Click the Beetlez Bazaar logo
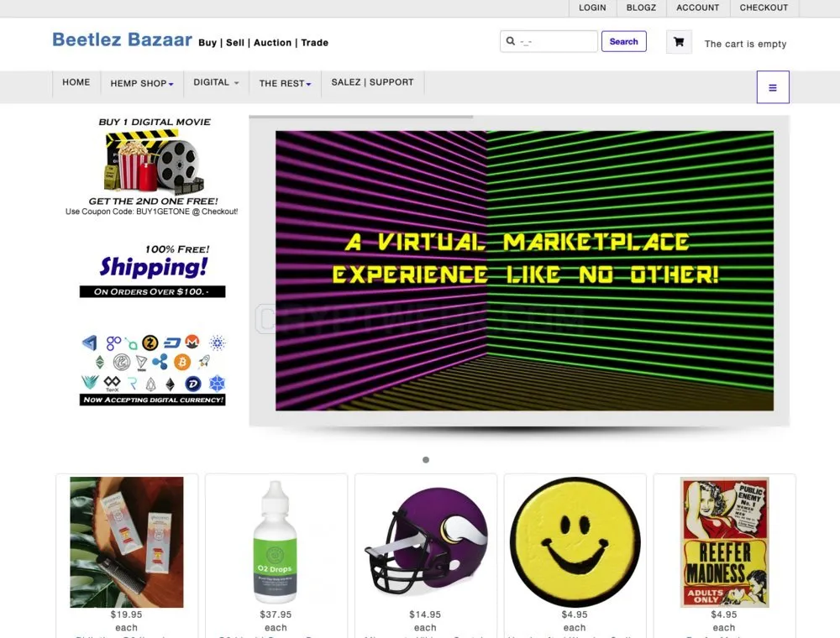The width and height of the screenshot is (840, 638). pos(122,39)
